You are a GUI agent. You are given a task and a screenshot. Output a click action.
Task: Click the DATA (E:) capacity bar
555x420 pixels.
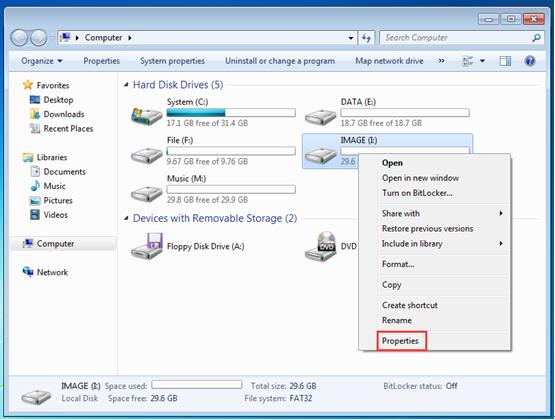(x=405, y=113)
